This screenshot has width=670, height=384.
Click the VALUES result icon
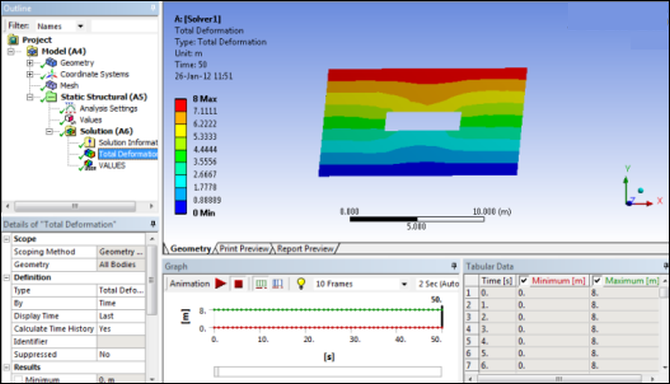click(x=89, y=165)
